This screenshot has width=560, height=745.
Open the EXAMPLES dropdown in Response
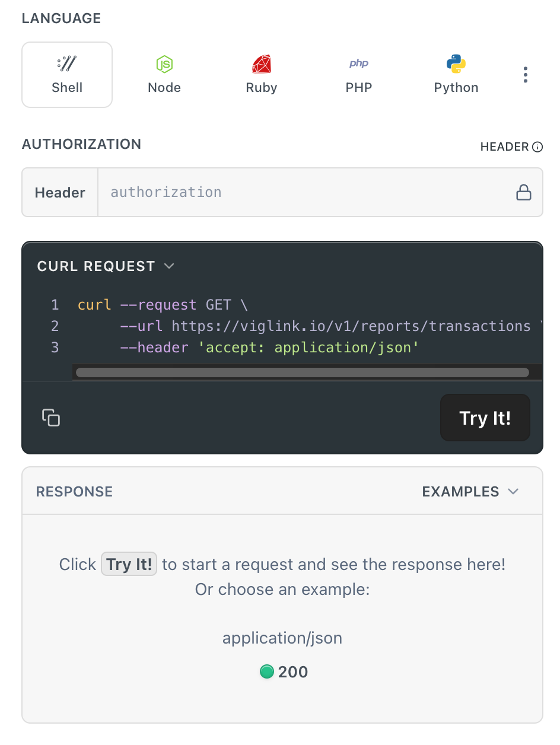tap(470, 492)
